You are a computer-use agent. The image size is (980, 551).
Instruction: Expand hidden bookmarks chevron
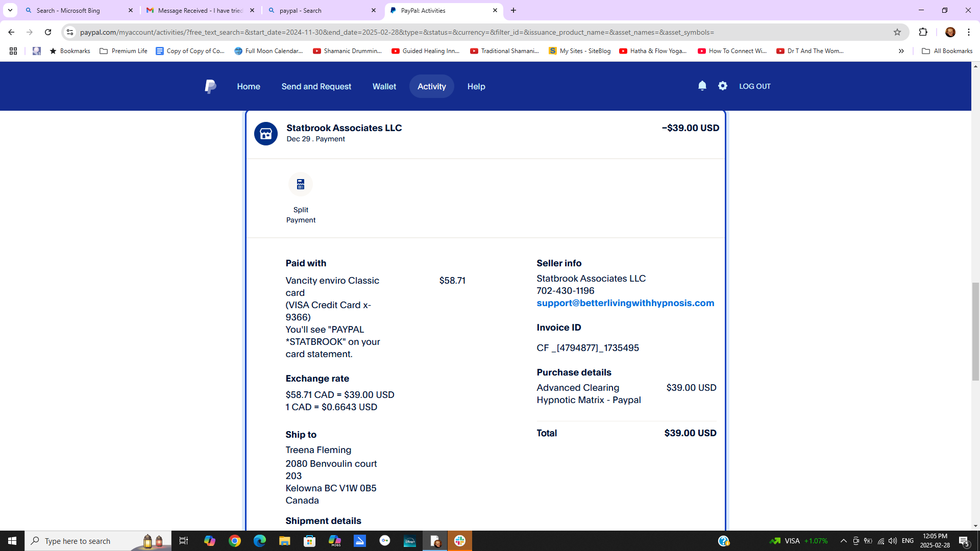(901, 51)
